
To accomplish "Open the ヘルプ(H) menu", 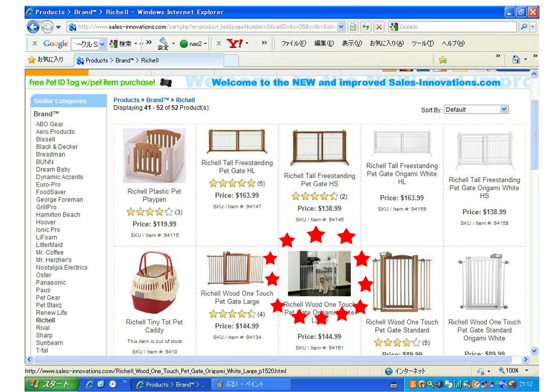I will click(x=453, y=43).
